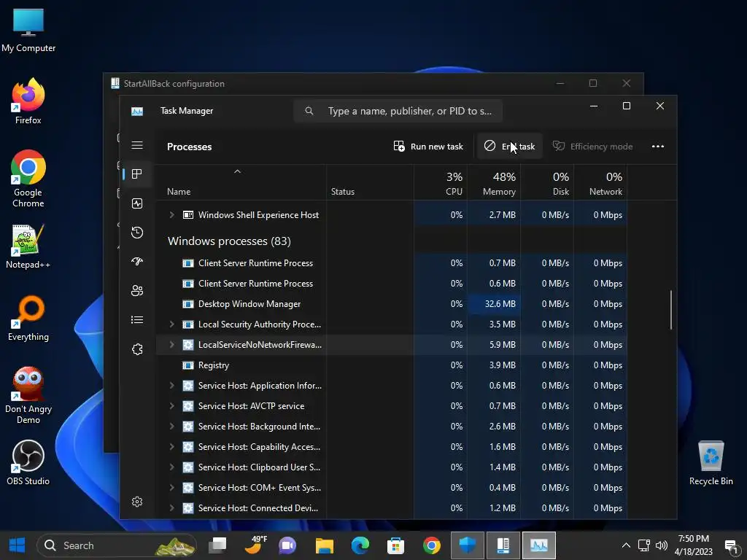Viewport: 747px width, 560px height.
Task: Expand Service Host: AVCTP service row
Action: pyautogui.click(x=171, y=406)
